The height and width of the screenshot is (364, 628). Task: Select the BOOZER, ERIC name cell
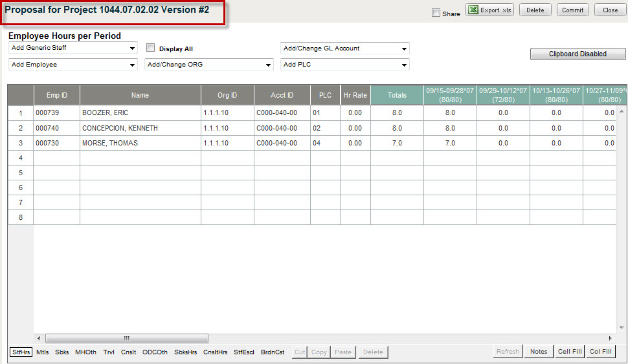pyautogui.click(x=140, y=112)
